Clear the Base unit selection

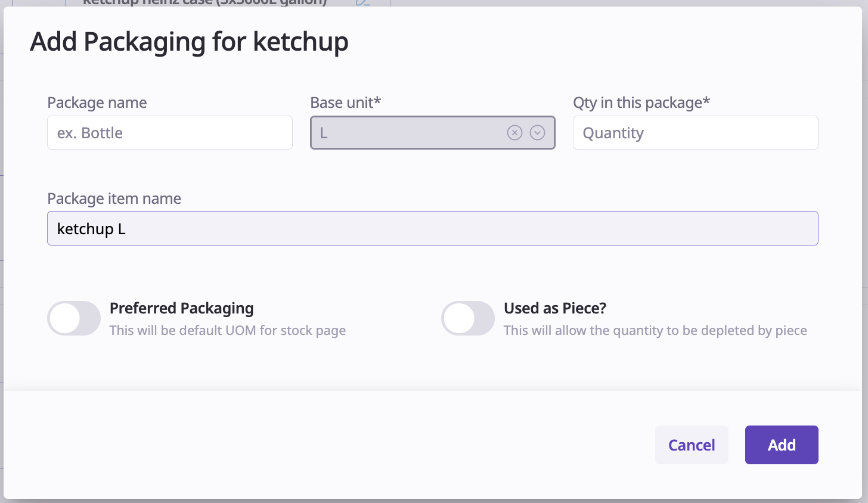514,133
